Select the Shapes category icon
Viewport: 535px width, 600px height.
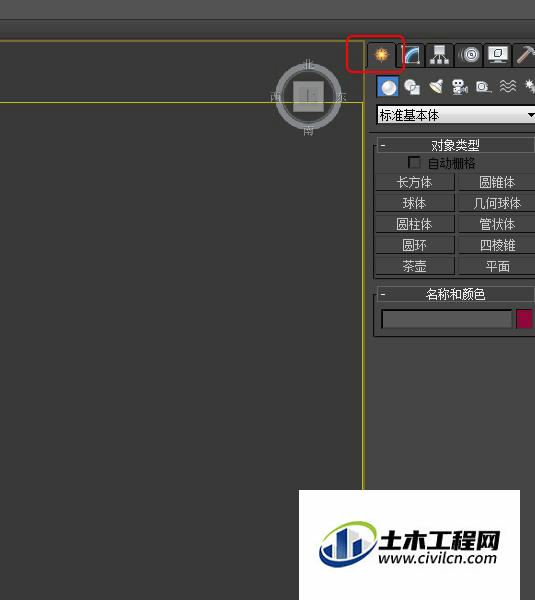coord(412,87)
